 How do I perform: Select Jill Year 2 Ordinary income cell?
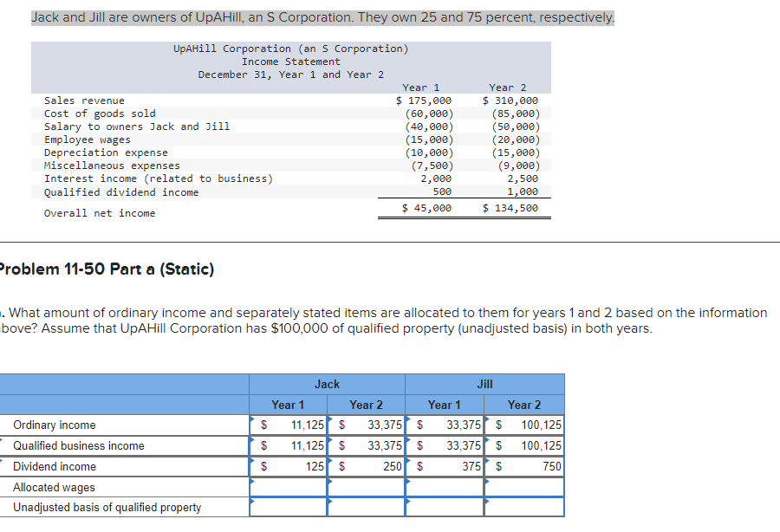pyautogui.click(x=524, y=425)
